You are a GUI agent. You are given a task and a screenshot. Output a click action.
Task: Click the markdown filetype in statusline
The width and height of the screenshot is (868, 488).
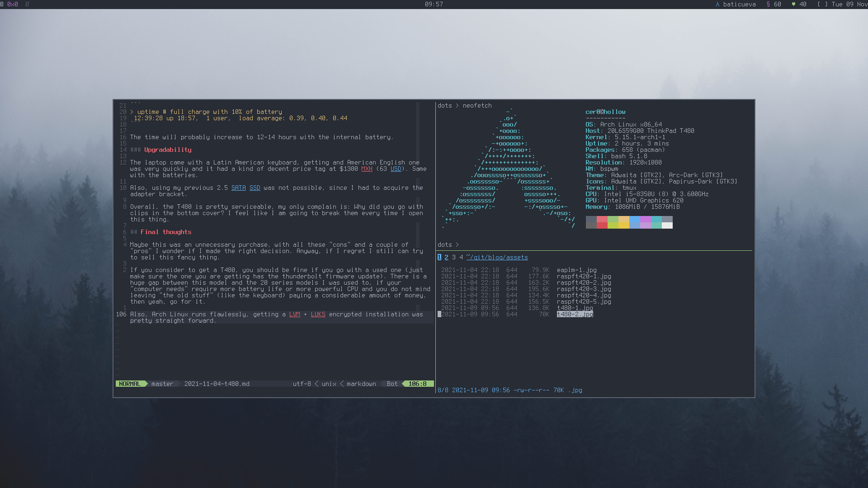361,384
